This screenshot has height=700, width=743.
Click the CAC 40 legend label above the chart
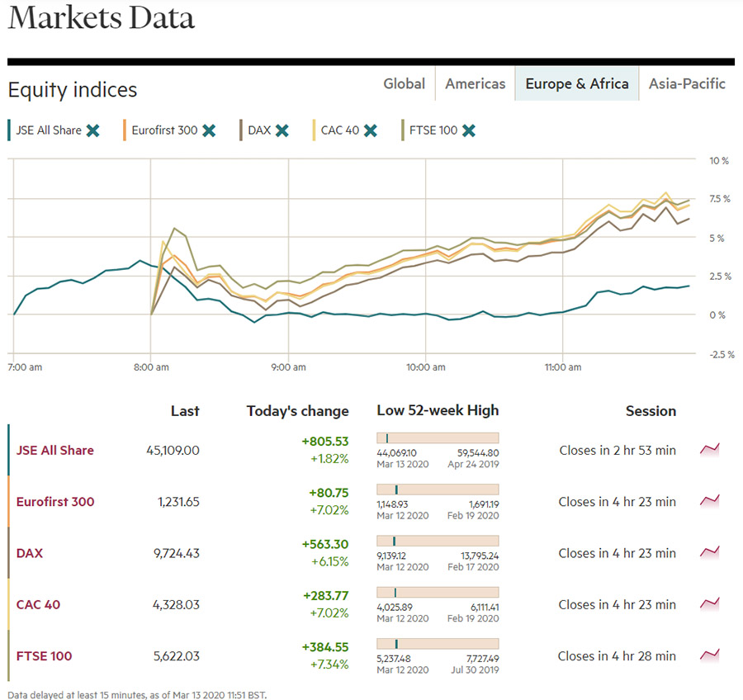(x=340, y=130)
